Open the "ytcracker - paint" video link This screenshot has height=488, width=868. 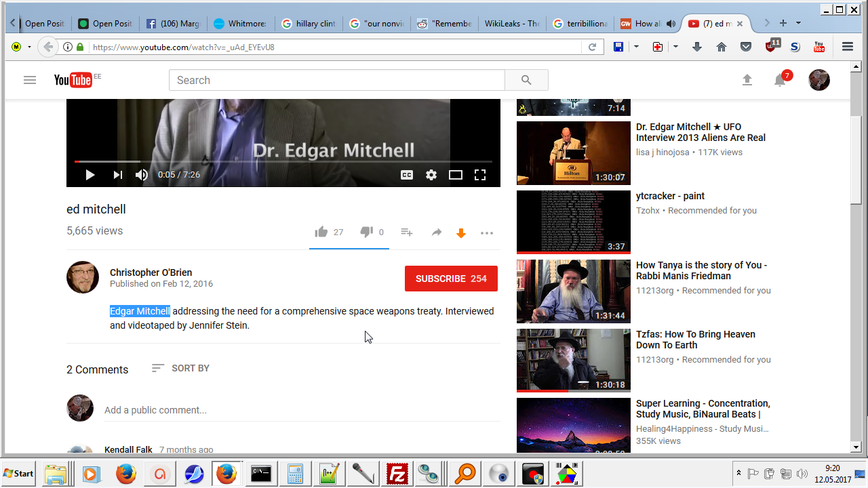click(670, 196)
